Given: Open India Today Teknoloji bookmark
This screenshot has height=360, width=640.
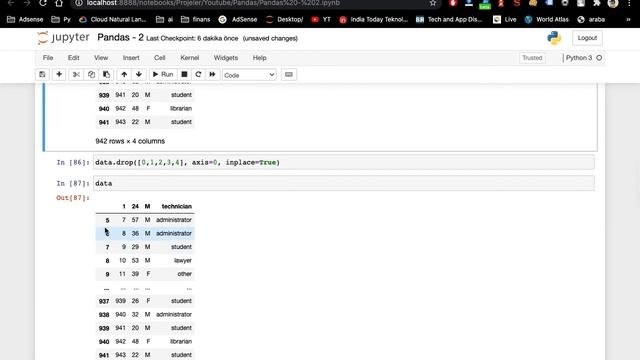Looking at the screenshot, I should click(373, 20).
